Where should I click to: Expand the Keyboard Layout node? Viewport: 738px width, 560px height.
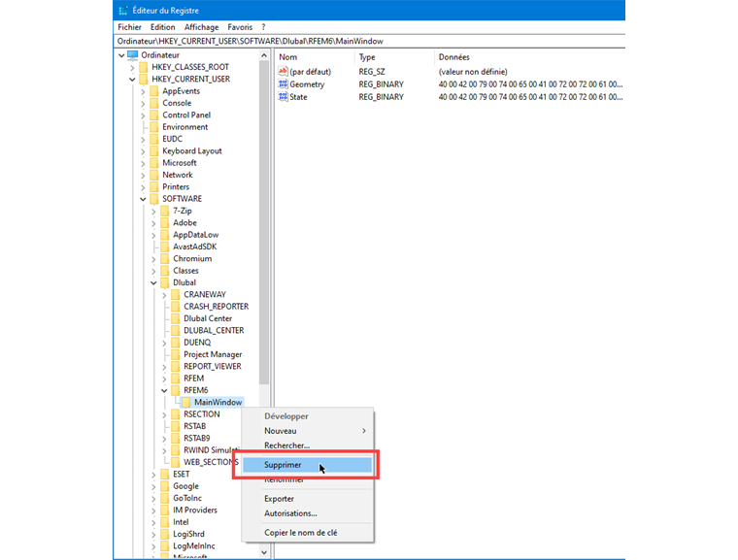click(x=143, y=151)
